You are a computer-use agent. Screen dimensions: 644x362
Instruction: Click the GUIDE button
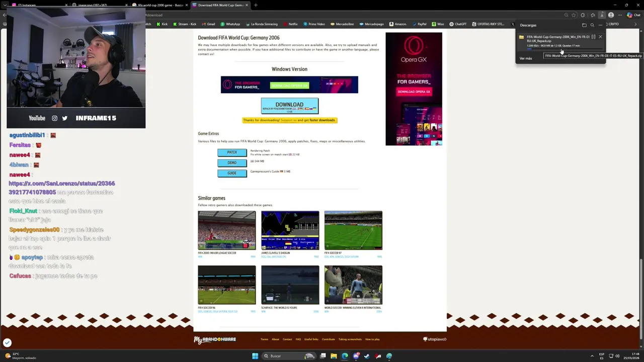pyautogui.click(x=232, y=173)
